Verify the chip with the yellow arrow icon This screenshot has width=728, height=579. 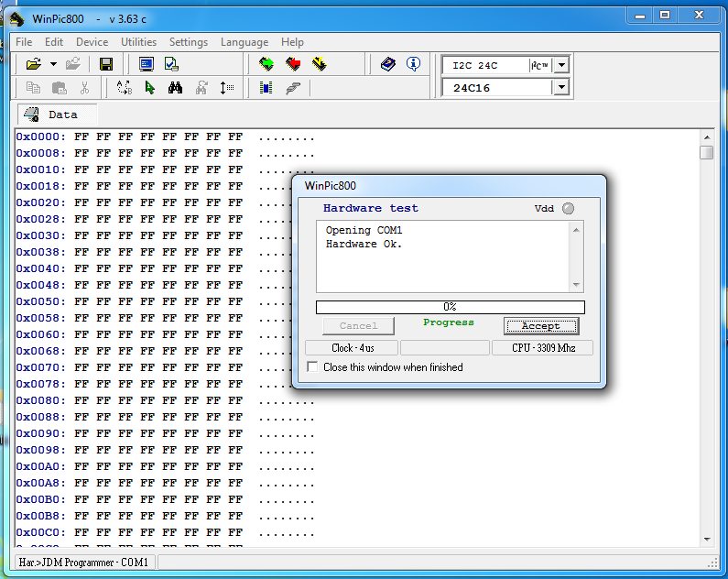(320, 64)
